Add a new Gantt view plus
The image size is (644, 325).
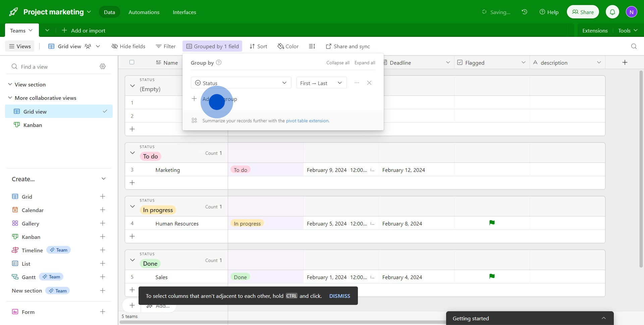[x=103, y=277]
